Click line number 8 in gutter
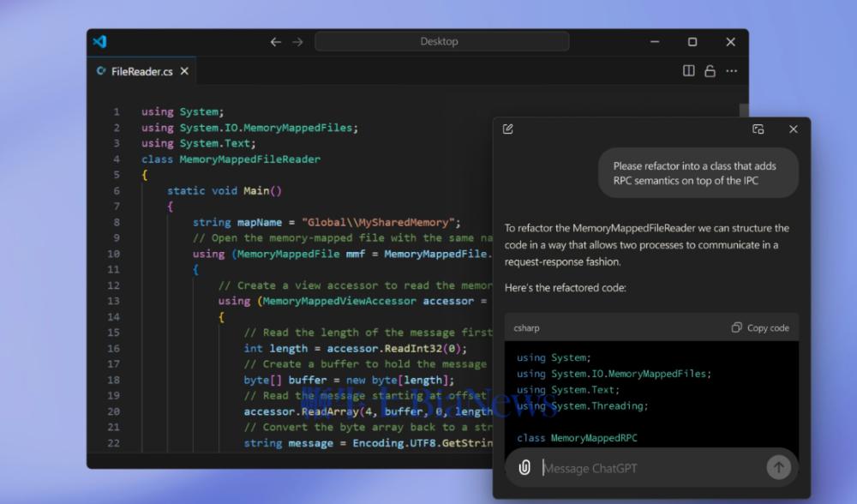 pyautogui.click(x=117, y=222)
